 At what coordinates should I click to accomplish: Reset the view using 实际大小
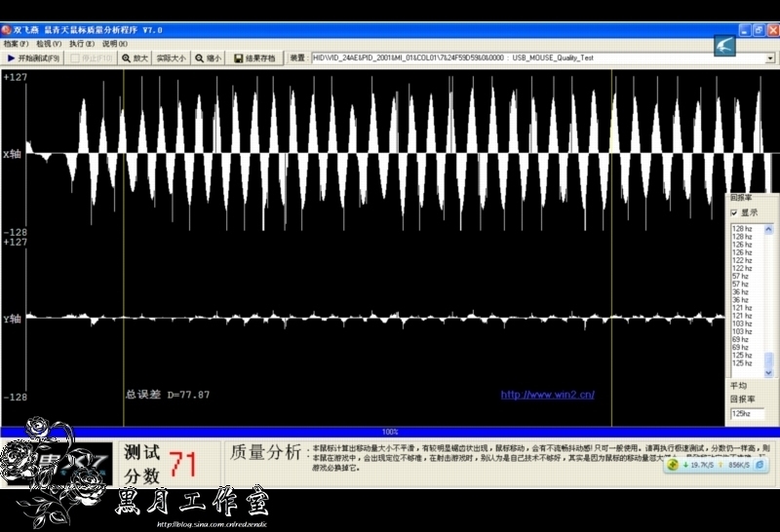(x=172, y=58)
